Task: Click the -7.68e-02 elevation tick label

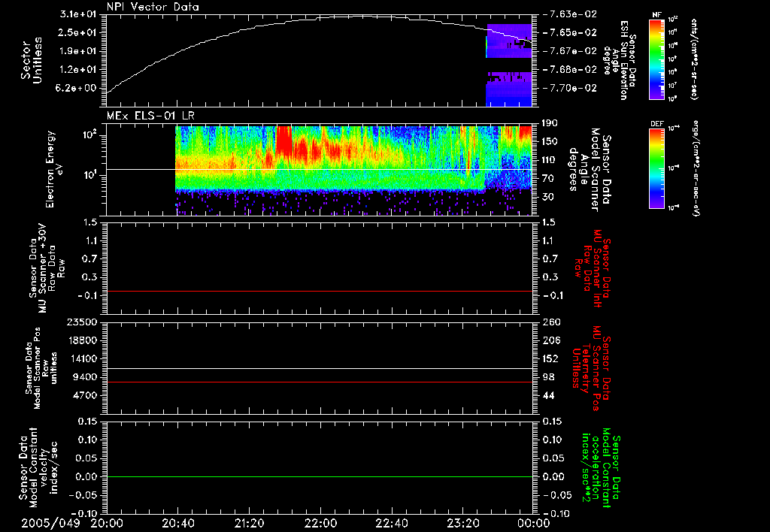Action: pos(570,70)
